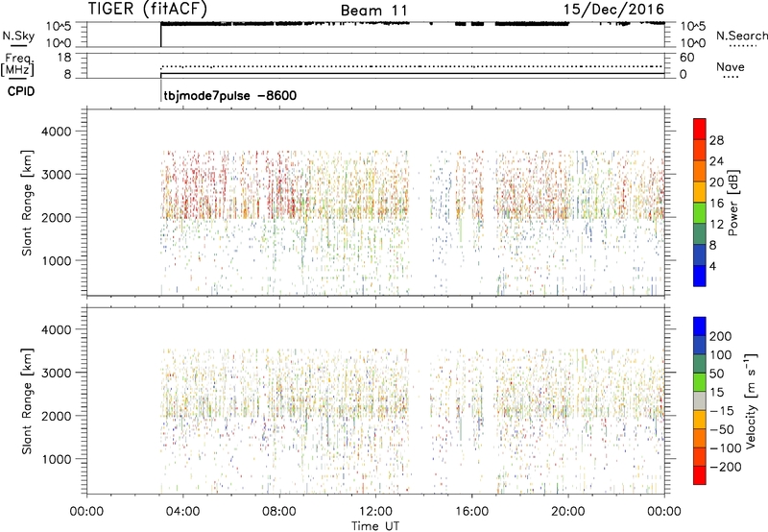Screen dimensions: 768x532
Task: Select the '12:00' time tick label
Action: point(375,512)
